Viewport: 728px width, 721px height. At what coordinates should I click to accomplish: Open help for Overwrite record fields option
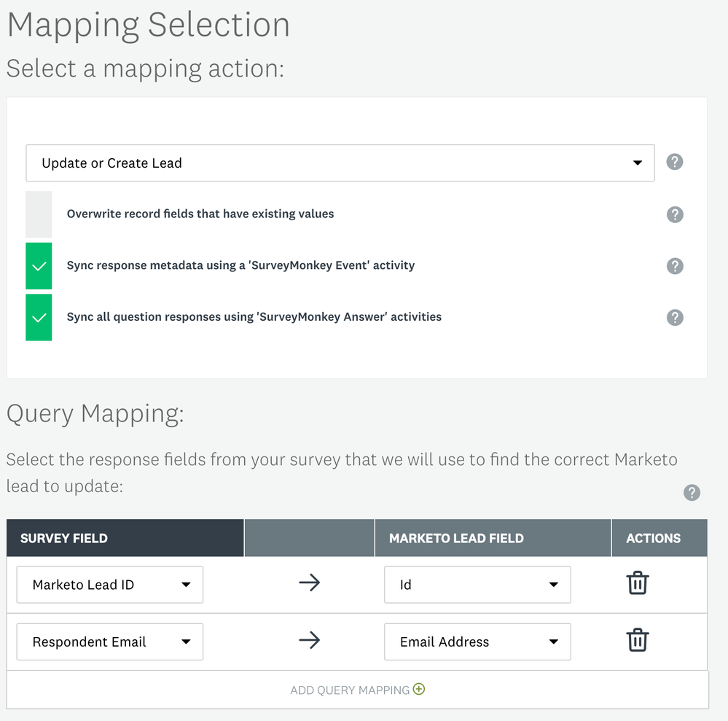pos(675,214)
